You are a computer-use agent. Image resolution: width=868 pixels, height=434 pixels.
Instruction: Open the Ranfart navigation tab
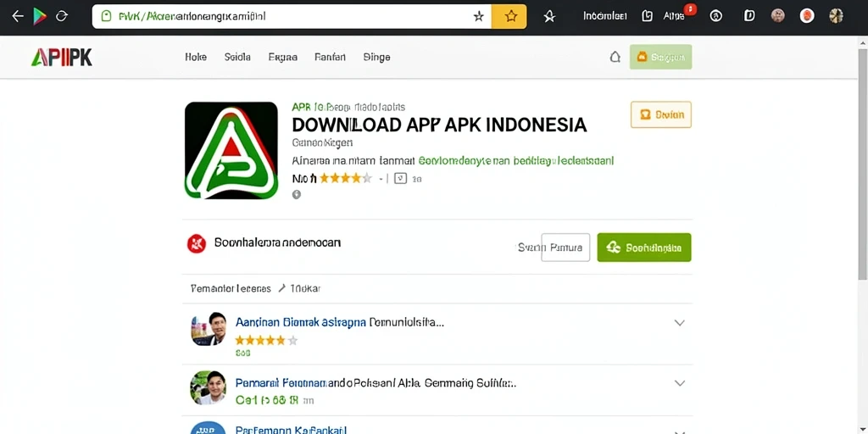click(330, 57)
